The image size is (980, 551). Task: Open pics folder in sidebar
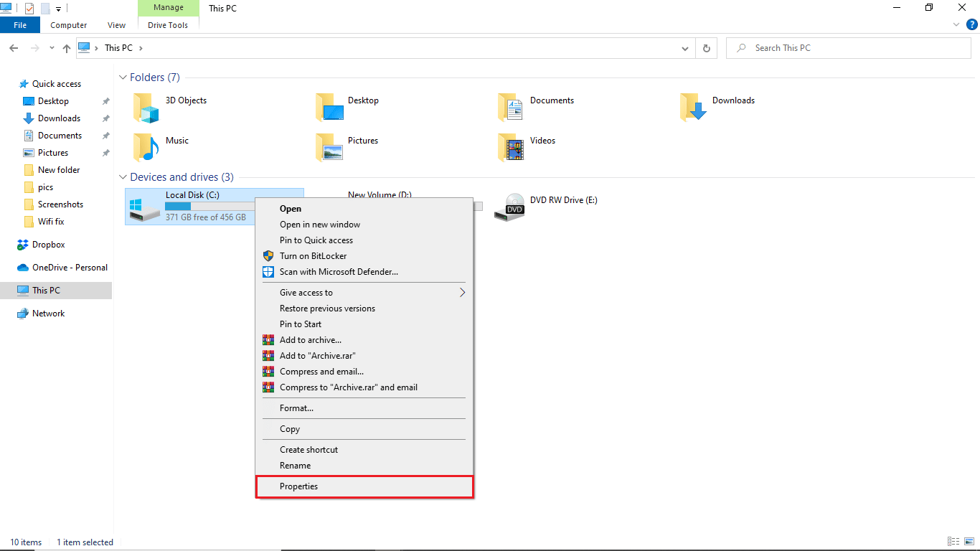click(45, 187)
